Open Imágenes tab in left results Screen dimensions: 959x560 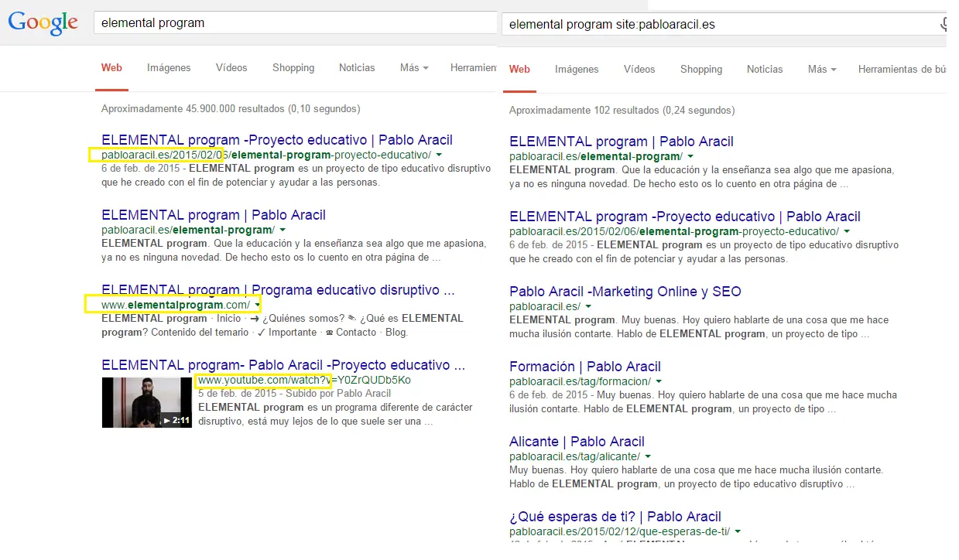(169, 68)
